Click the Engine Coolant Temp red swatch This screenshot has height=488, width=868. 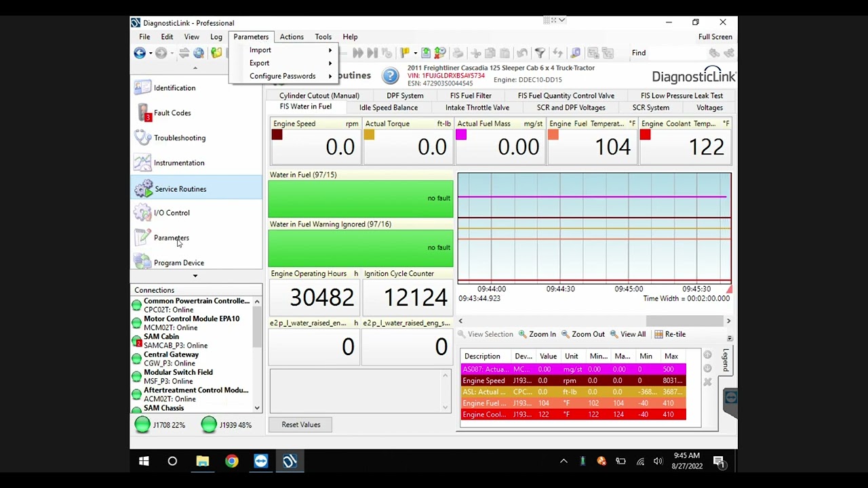point(645,135)
